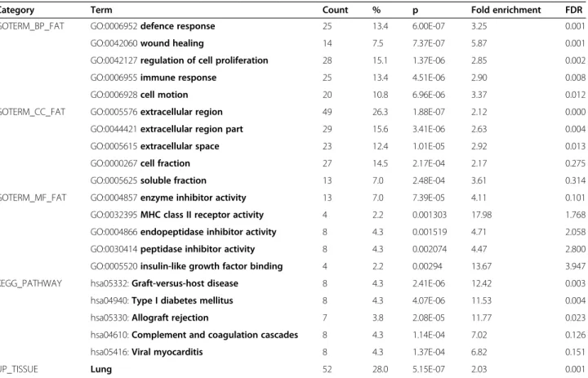Click fold enrichment '6.82' for Viral myocarditis
The height and width of the screenshot is (378, 588).
click(479, 352)
